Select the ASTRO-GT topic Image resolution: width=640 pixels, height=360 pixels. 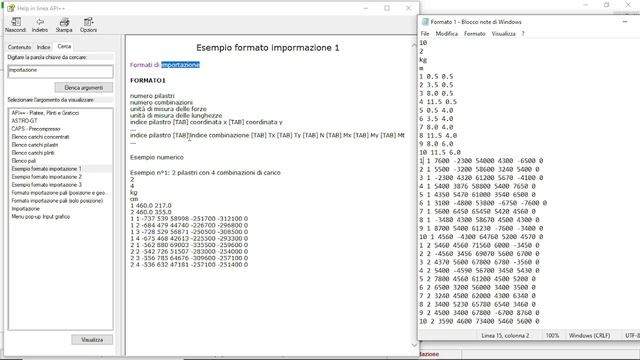(x=24, y=121)
